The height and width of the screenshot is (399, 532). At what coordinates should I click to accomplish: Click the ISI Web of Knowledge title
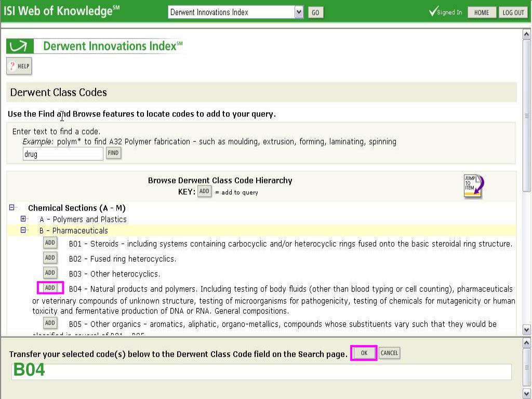[61, 11]
